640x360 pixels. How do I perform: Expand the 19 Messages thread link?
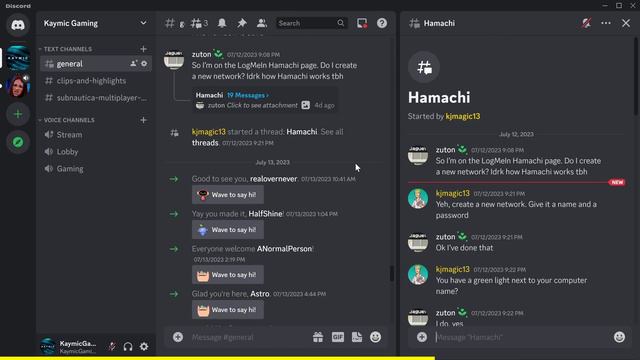tap(248, 95)
